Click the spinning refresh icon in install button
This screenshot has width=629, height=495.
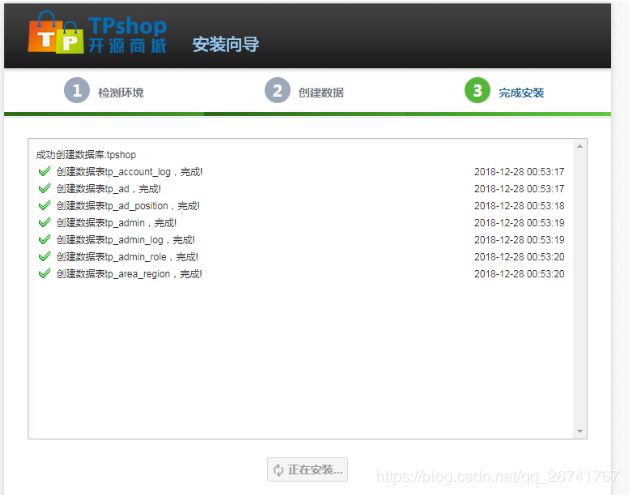(x=278, y=470)
